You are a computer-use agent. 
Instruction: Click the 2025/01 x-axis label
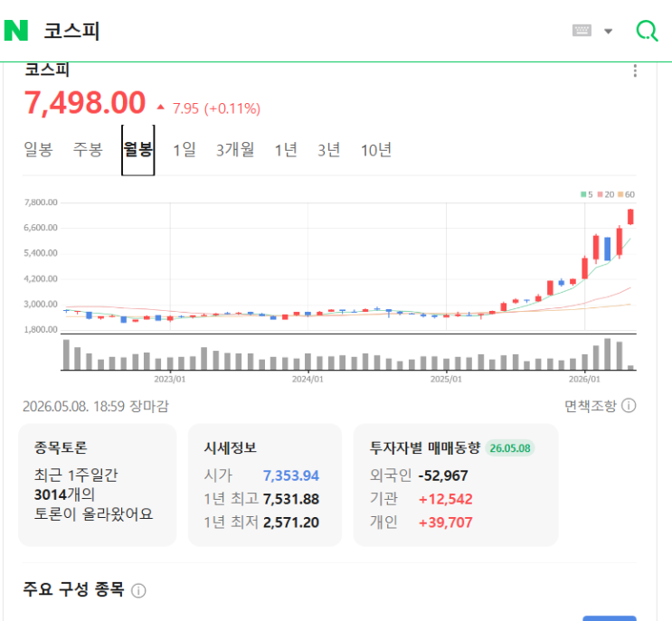click(446, 379)
